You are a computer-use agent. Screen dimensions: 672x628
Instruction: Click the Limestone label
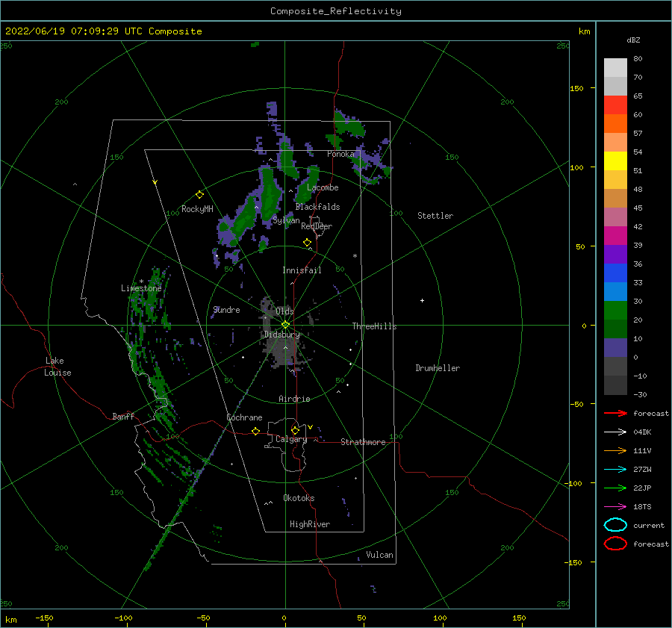pyautogui.click(x=141, y=288)
